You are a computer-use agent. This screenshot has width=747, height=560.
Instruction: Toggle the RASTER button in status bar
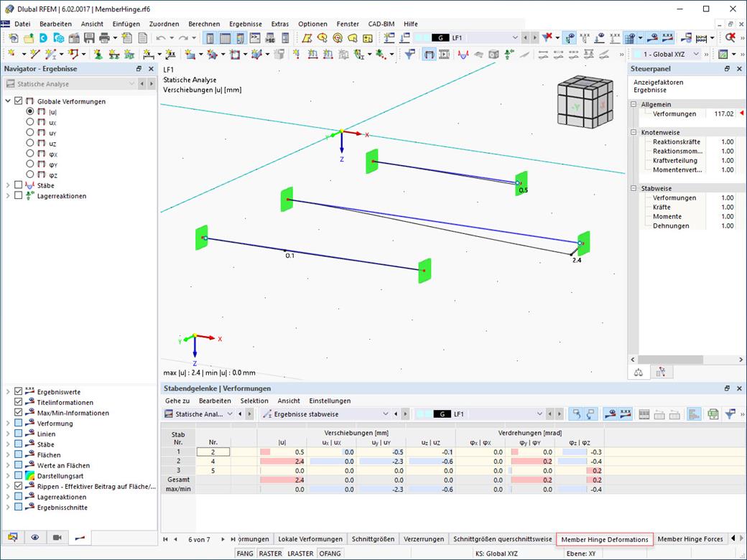click(x=270, y=554)
